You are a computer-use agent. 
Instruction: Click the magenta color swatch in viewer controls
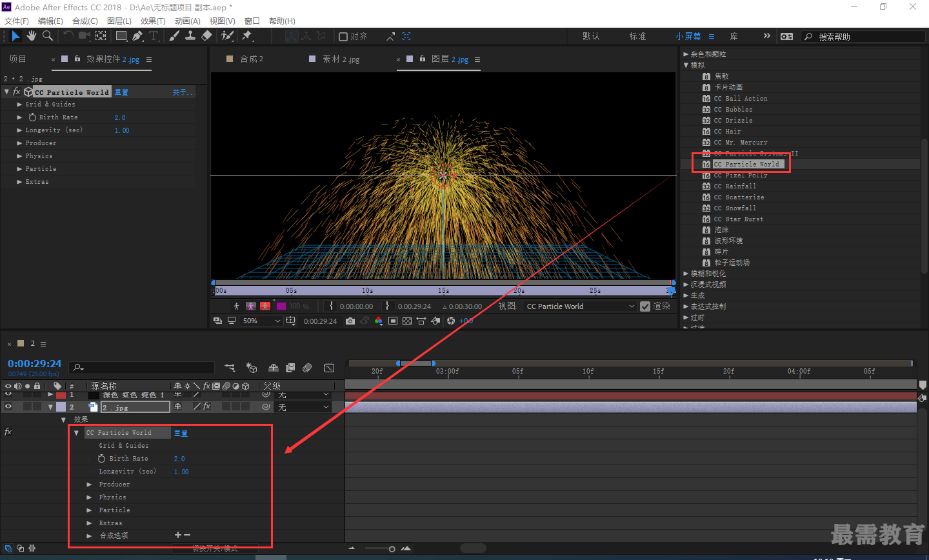pos(281,306)
